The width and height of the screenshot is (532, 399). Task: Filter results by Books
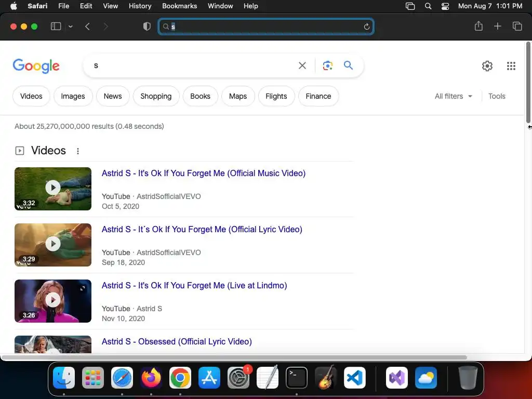(200, 96)
